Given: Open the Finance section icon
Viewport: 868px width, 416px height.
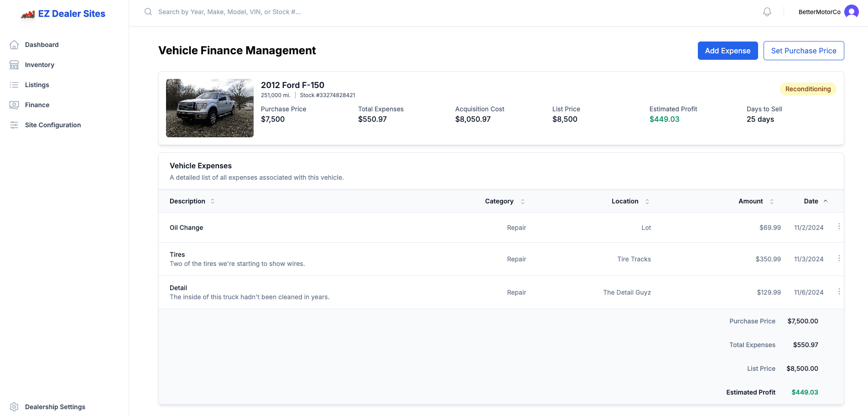Looking at the screenshot, I should tap(14, 104).
